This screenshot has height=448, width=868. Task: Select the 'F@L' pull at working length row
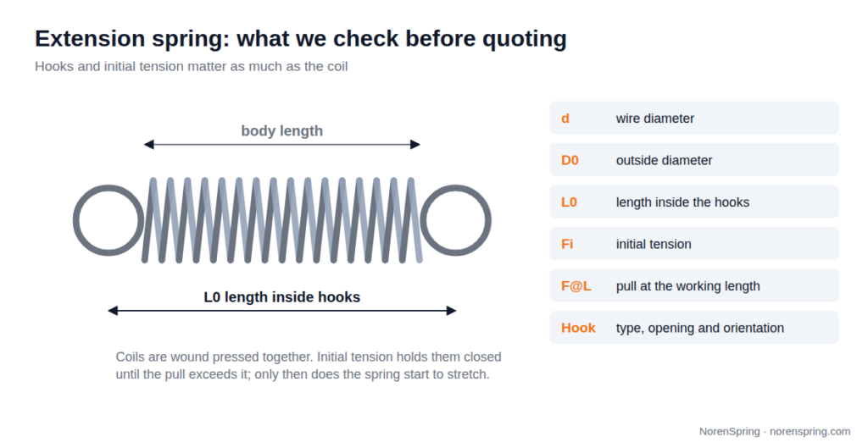coord(694,286)
